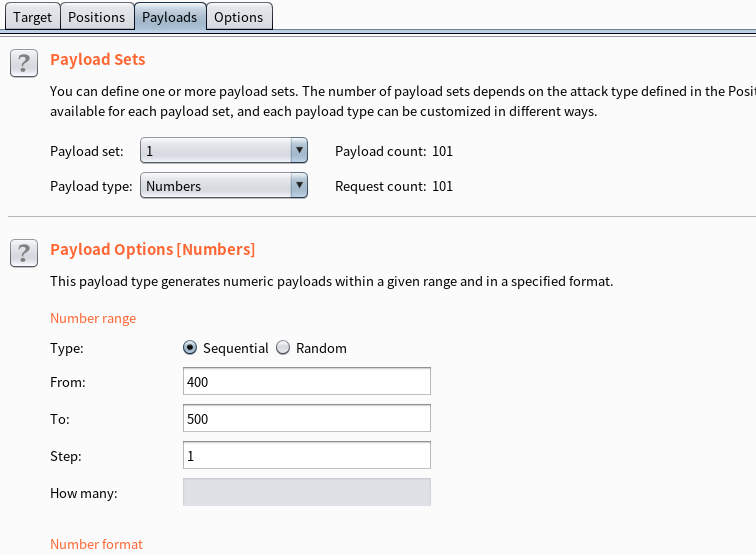
Task: Click the Number range section label
Action: tap(93, 318)
